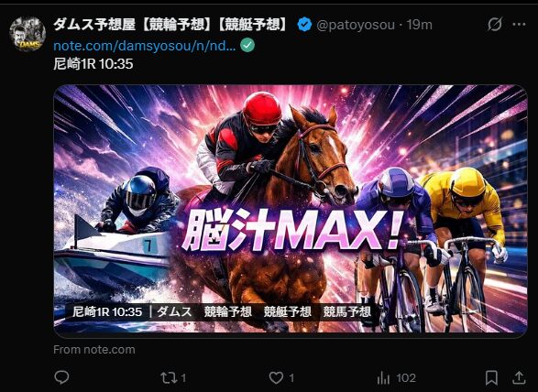Viewport: 538px width, 392px height.
Task: Open the DAMS profile avatar
Action: (x=27, y=34)
